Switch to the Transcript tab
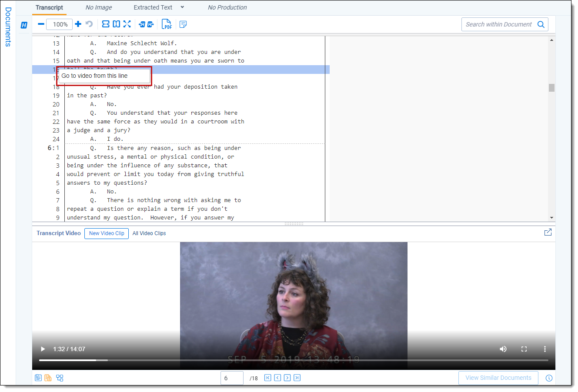This screenshot has height=392, width=578. (x=49, y=7)
